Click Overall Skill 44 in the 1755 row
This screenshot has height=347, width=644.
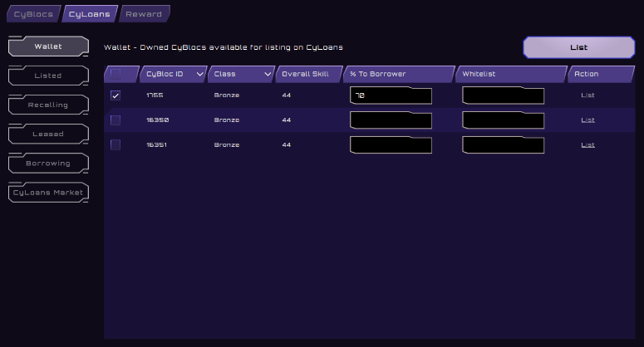click(x=286, y=95)
